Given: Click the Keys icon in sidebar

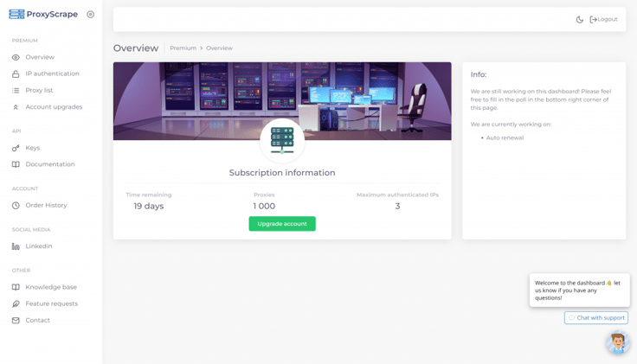Looking at the screenshot, I should tap(16, 148).
